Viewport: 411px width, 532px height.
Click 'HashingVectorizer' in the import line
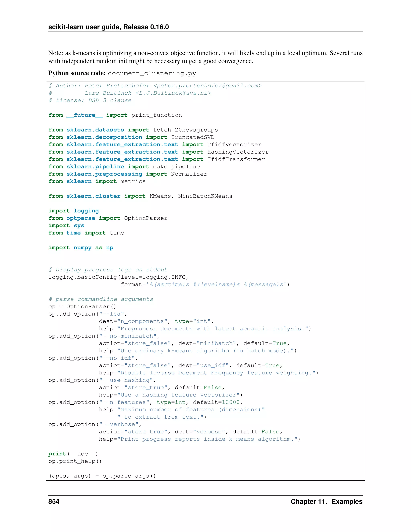coord(238,152)
